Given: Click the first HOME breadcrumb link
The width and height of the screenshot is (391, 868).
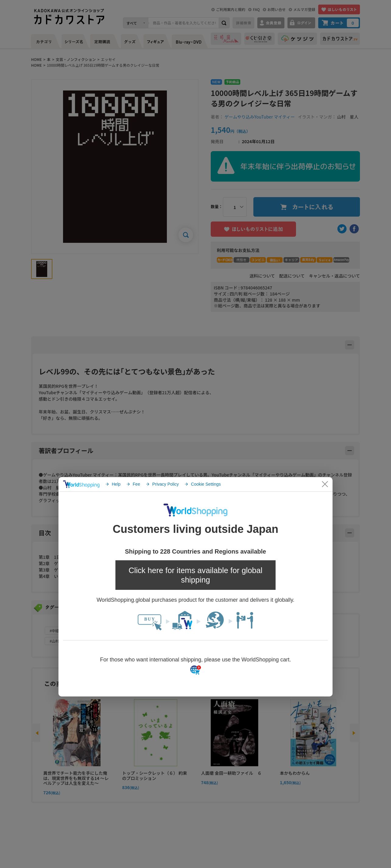Looking at the screenshot, I should [x=36, y=60].
